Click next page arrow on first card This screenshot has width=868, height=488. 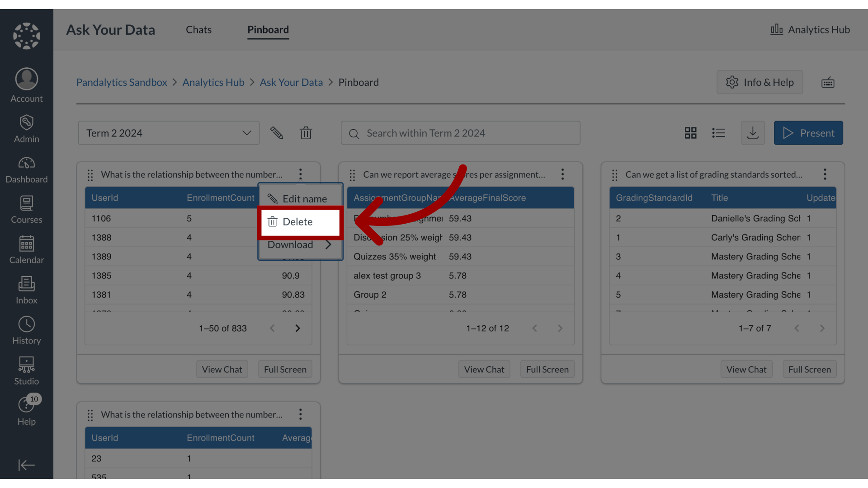click(297, 328)
